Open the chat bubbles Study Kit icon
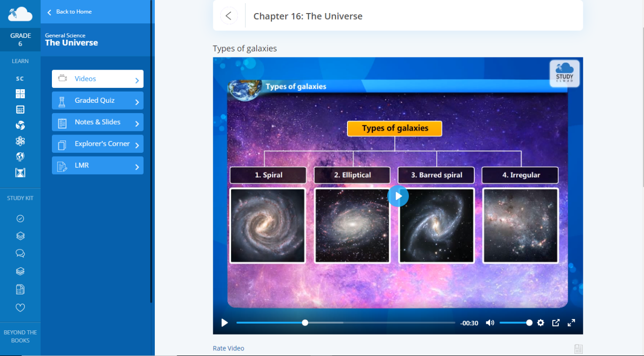 pyautogui.click(x=20, y=253)
